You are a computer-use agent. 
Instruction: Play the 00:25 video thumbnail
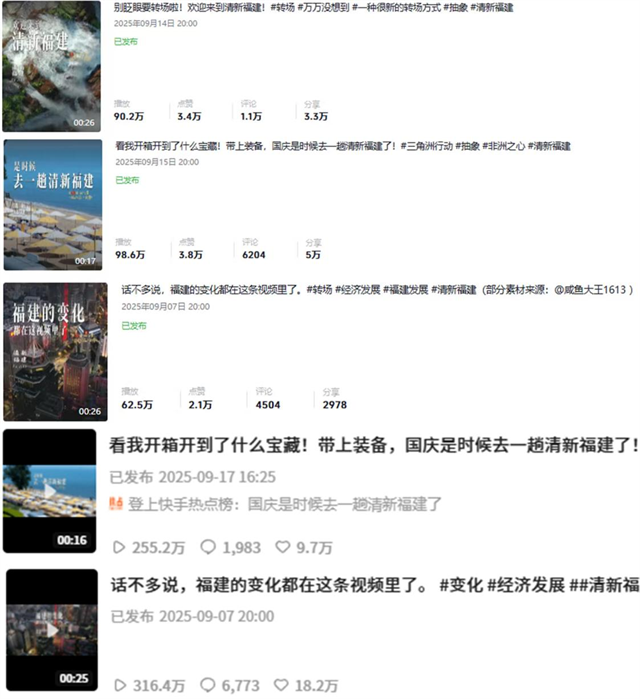(x=50, y=630)
